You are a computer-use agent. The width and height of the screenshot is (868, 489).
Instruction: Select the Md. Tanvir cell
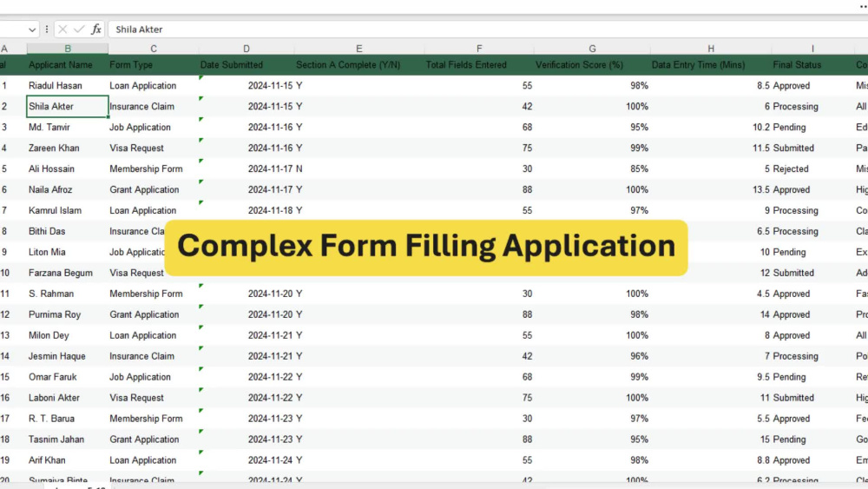[68, 128]
